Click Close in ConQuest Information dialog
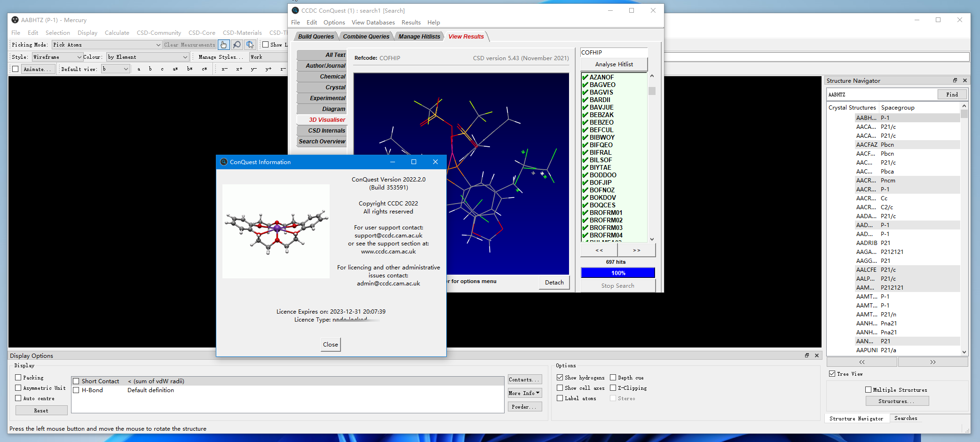The width and height of the screenshot is (980, 442). pos(331,345)
